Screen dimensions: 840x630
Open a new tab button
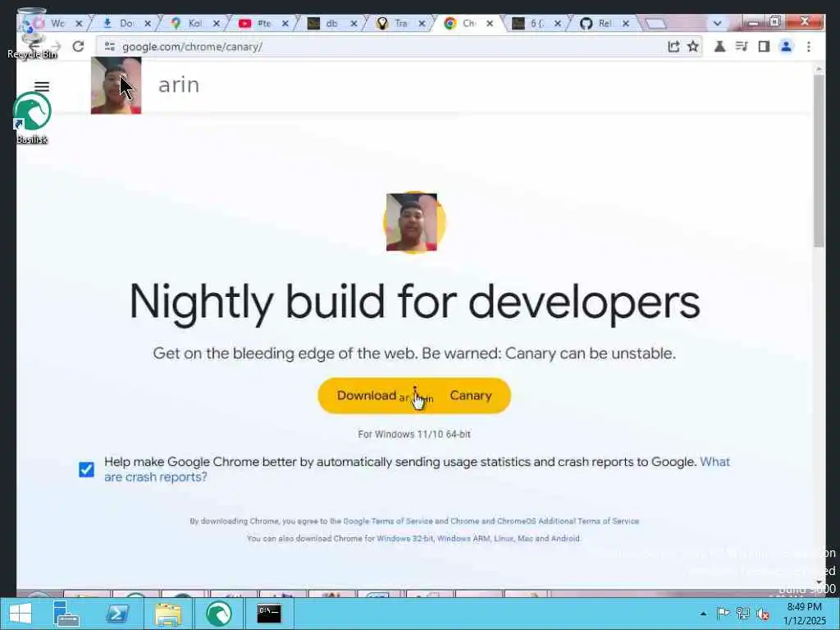click(655, 24)
